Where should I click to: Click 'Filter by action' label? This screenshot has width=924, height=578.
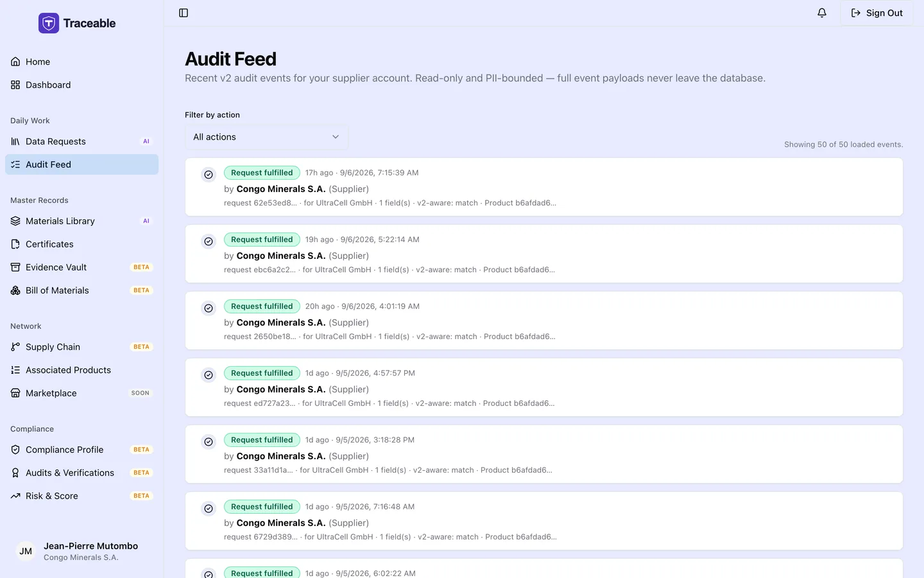(x=212, y=115)
